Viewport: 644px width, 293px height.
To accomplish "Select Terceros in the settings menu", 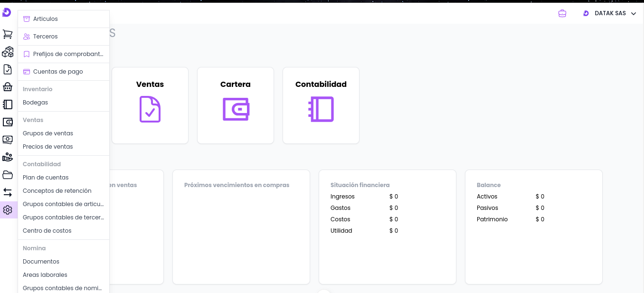I will click(x=46, y=37).
